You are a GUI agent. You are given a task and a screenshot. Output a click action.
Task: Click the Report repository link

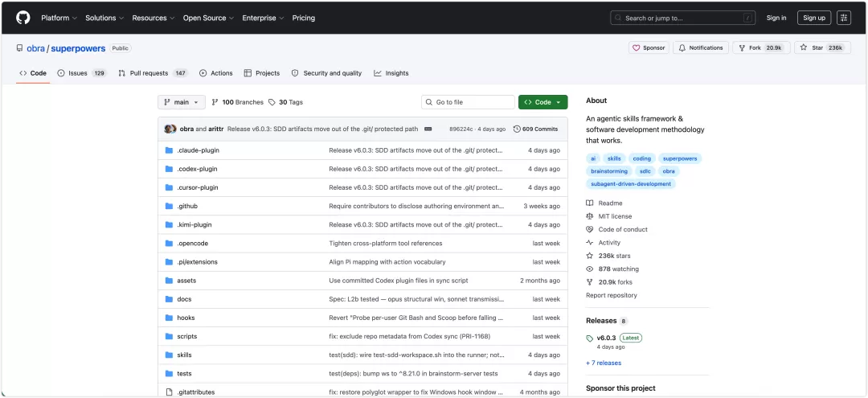pos(611,296)
